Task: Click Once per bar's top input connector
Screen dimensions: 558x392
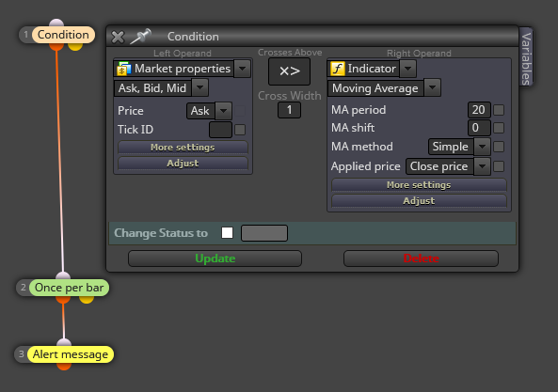Action: click(x=63, y=275)
